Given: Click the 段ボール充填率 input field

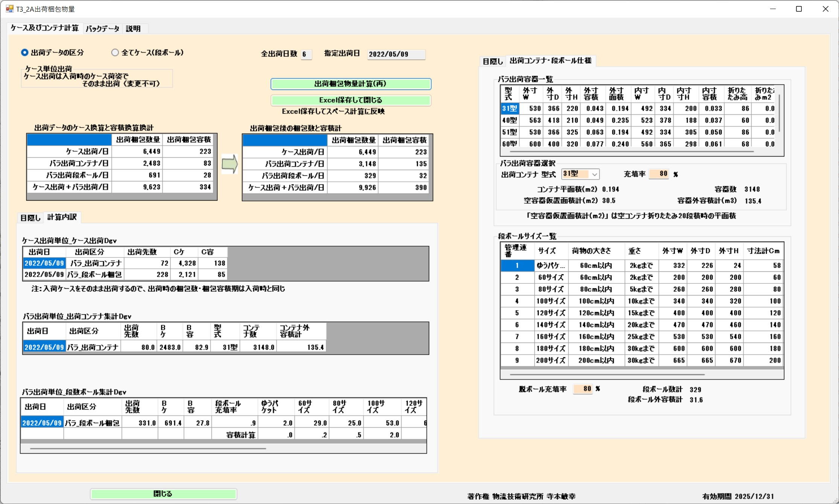Looking at the screenshot, I should (583, 389).
